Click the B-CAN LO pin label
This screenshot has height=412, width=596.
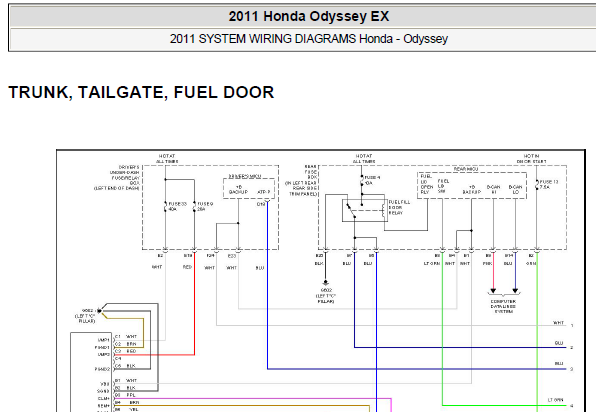coord(515,189)
